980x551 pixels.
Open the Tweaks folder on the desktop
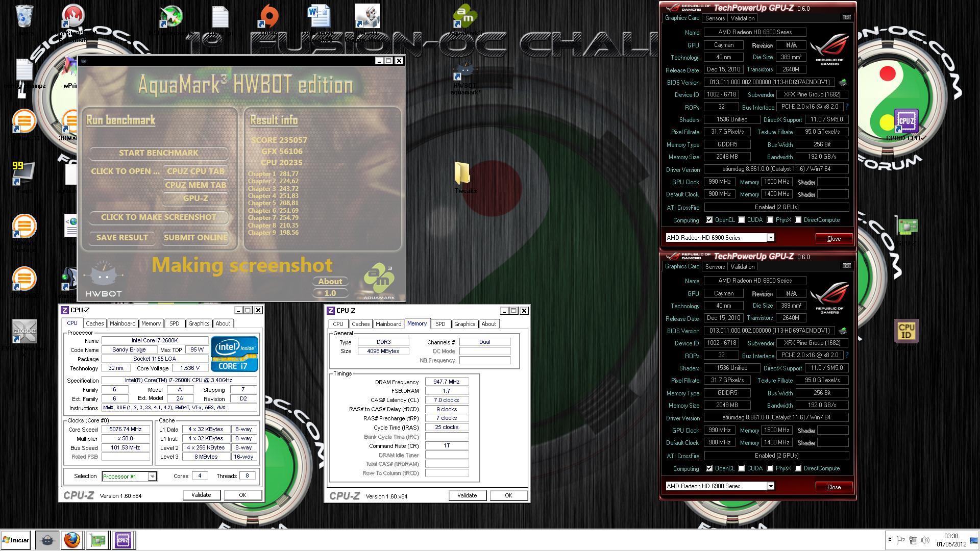click(462, 173)
